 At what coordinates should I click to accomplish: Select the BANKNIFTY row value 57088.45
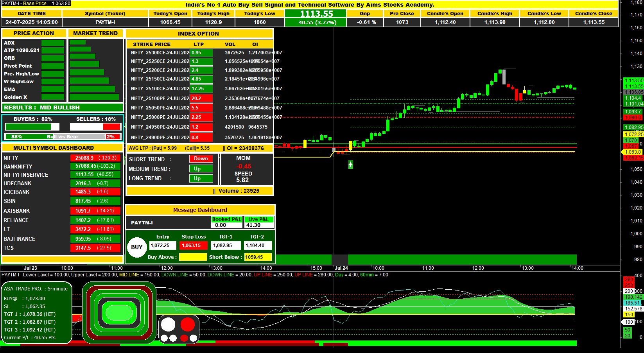click(95, 166)
